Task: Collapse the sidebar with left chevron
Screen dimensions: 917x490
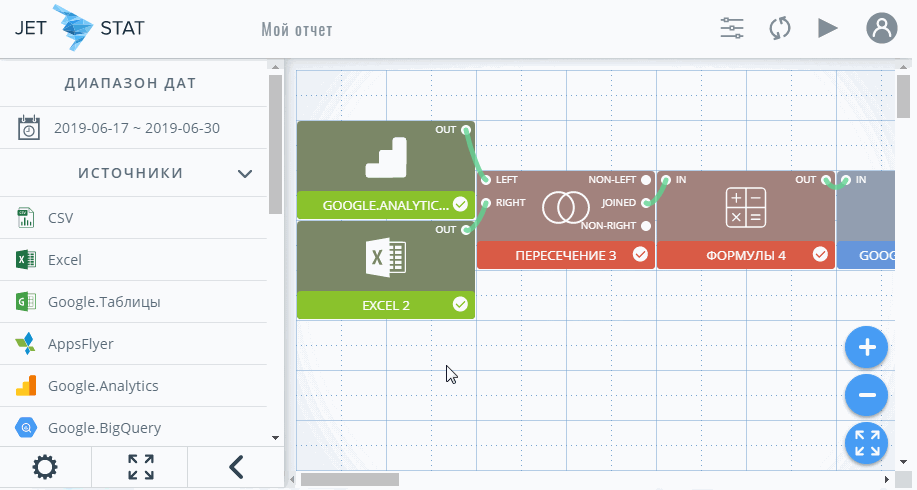Action: pos(236,467)
